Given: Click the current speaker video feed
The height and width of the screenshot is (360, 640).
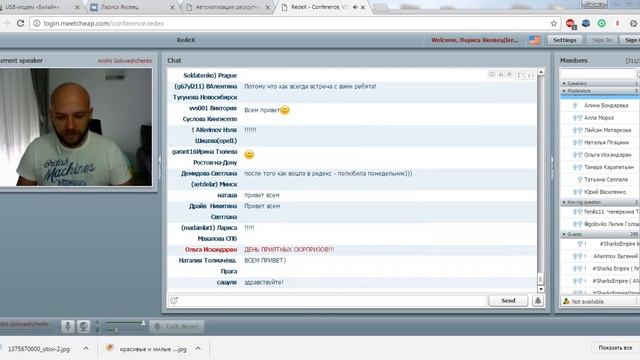Looking at the screenshot, I should coord(76,127).
